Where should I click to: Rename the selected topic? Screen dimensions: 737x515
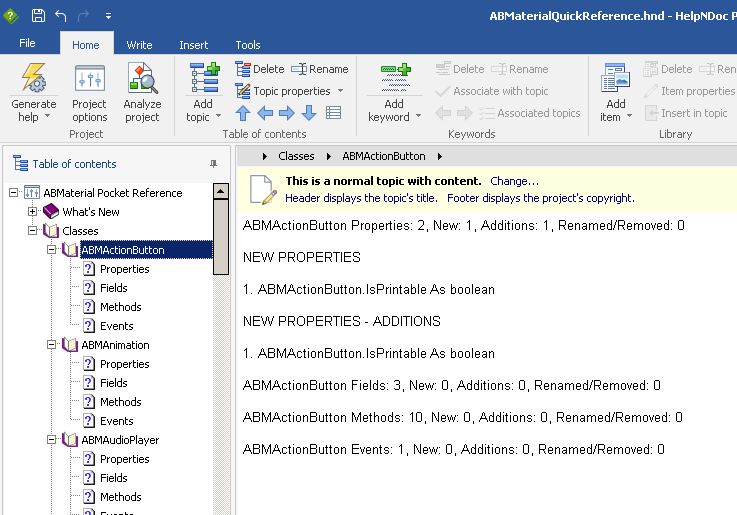pyautogui.click(x=320, y=69)
